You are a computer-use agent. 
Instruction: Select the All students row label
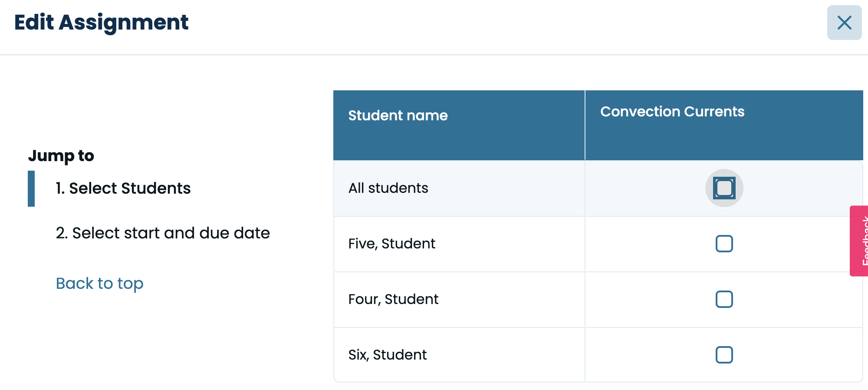click(388, 188)
